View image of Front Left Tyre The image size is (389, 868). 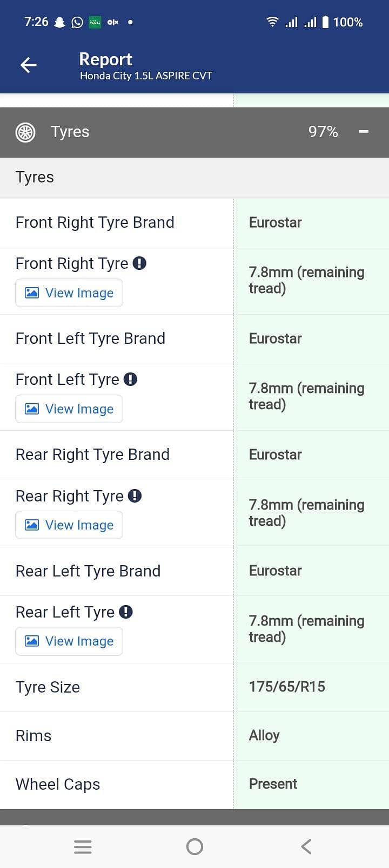pyautogui.click(x=69, y=409)
